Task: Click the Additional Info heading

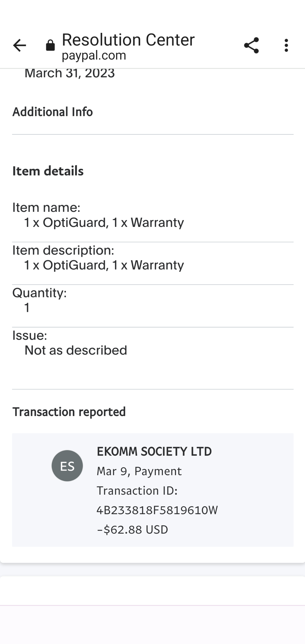Action: (52, 112)
